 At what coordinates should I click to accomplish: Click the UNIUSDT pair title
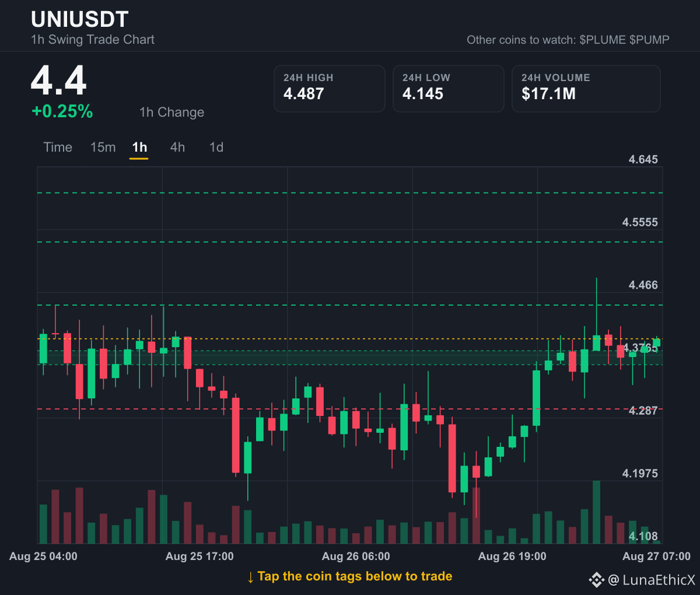click(80, 19)
